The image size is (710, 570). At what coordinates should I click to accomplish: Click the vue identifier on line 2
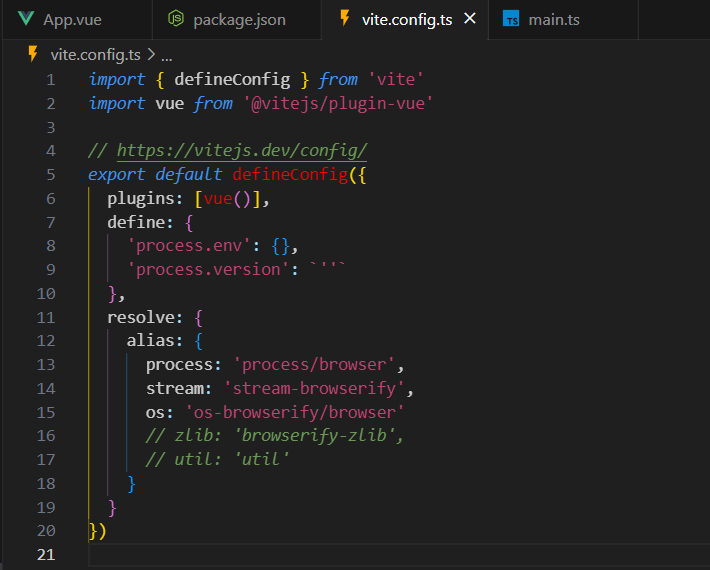[169, 104]
